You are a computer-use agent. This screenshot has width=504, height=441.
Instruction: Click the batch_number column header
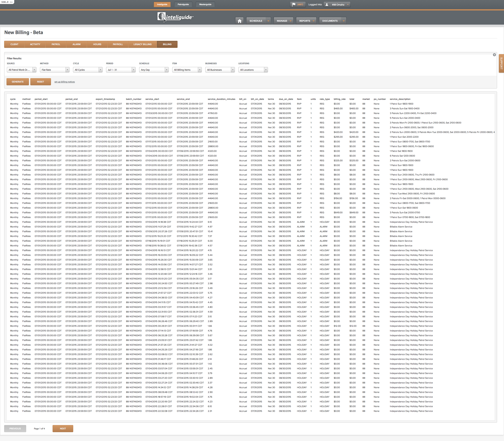[x=133, y=99]
